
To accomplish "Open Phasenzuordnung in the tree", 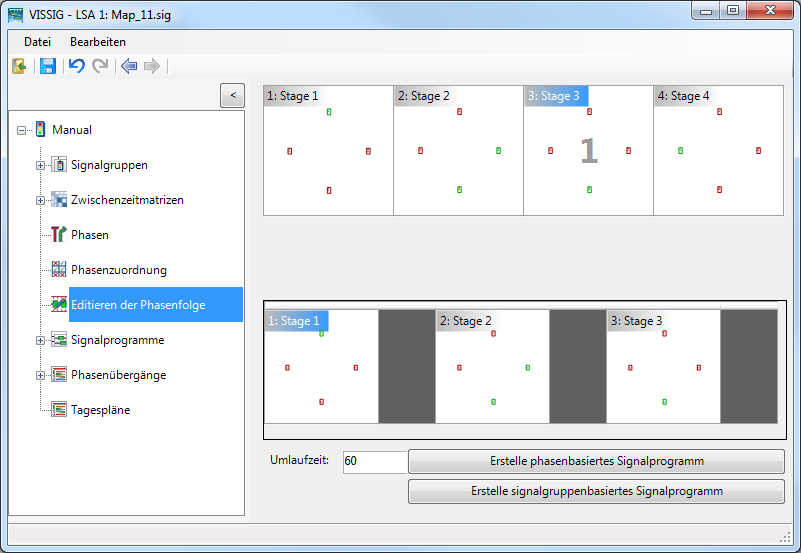I will (118, 270).
